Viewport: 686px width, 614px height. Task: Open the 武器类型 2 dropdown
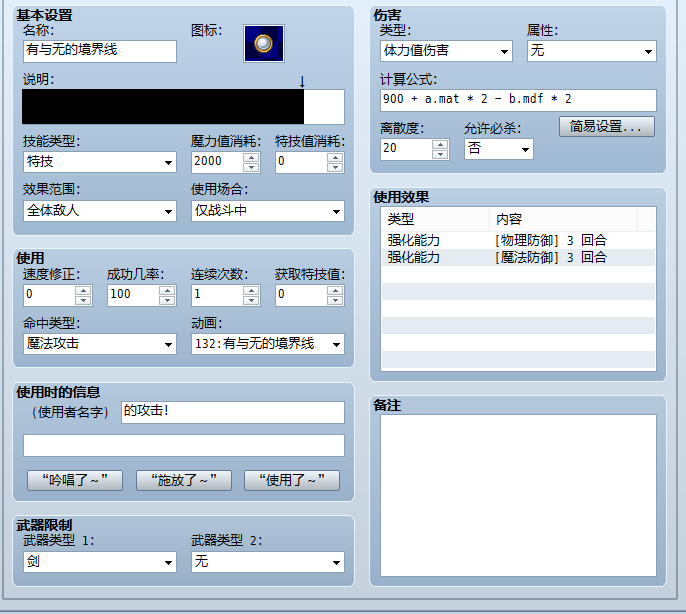pos(268,562)
